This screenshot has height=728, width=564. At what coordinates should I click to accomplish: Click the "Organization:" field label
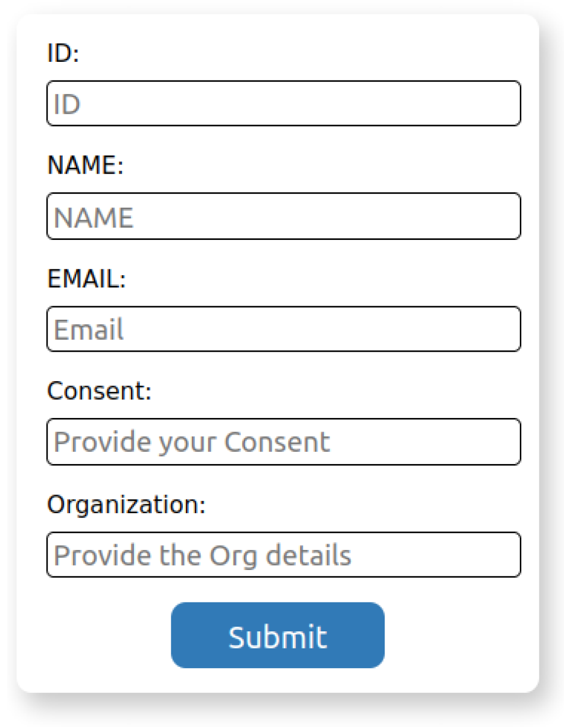[x=126, y=504]
